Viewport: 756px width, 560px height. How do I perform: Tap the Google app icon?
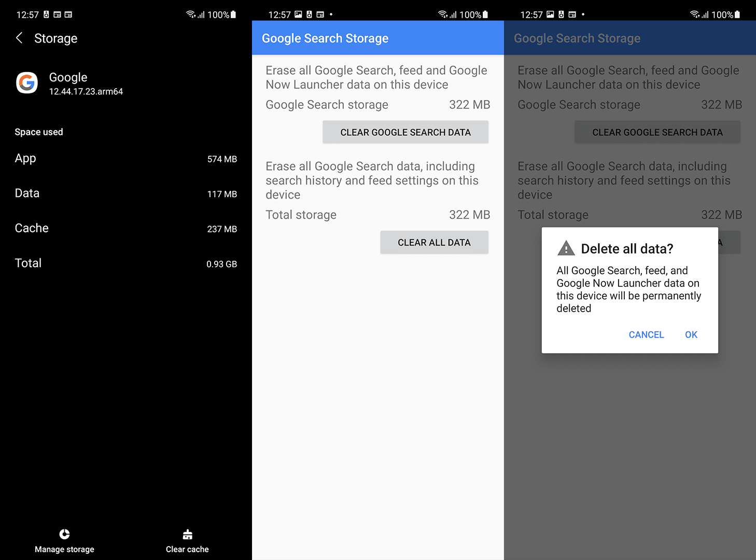26,82
